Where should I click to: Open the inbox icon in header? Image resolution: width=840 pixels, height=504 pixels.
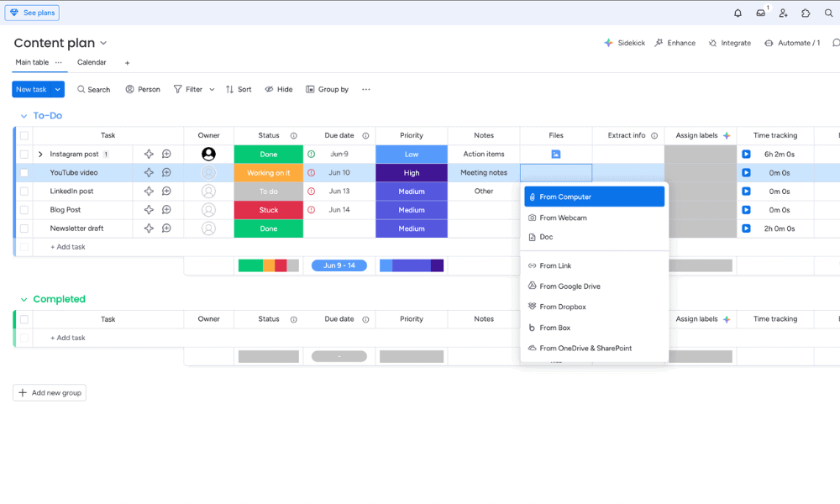tap(760, 13)
